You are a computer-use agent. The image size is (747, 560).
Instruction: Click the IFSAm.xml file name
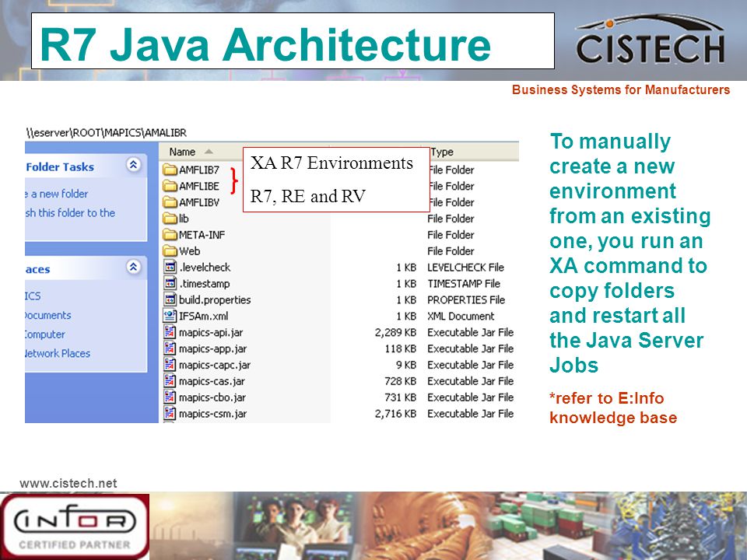[x=203, y=316]
